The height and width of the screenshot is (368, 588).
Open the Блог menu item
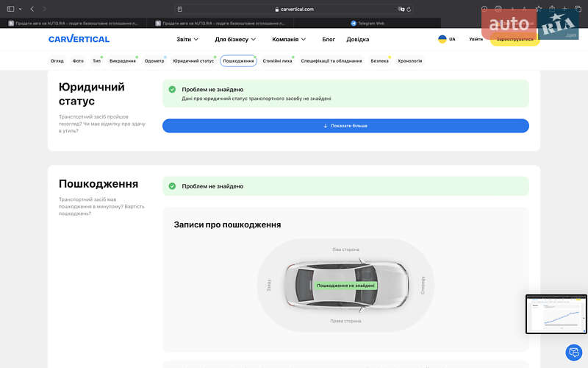point(329,39)
